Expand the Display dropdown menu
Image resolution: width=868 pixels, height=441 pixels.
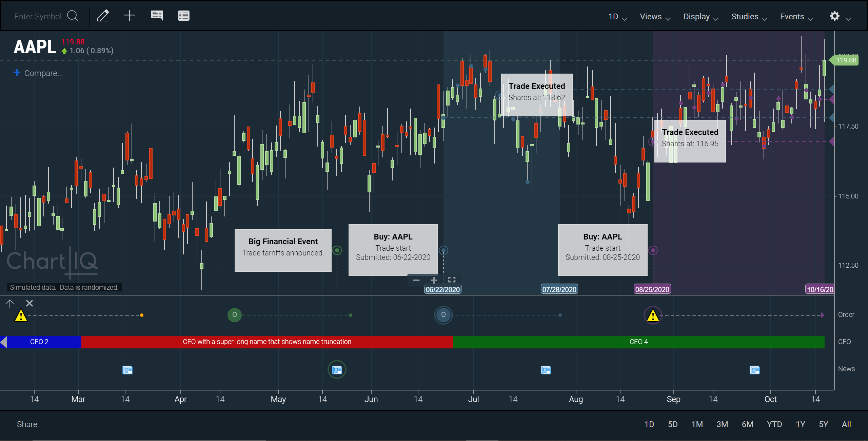701,17
